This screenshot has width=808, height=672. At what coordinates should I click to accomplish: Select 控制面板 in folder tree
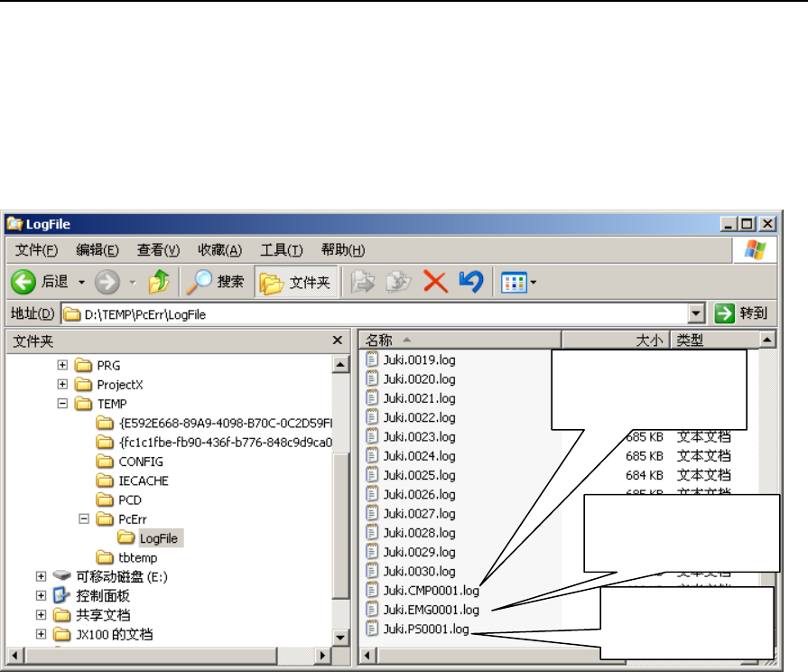point(92,596)
